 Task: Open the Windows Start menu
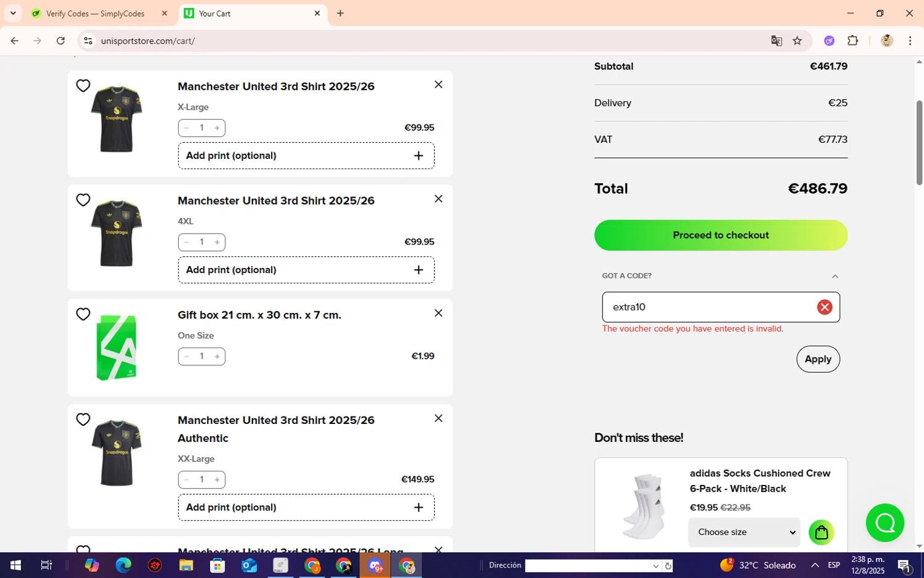[15, 565]
